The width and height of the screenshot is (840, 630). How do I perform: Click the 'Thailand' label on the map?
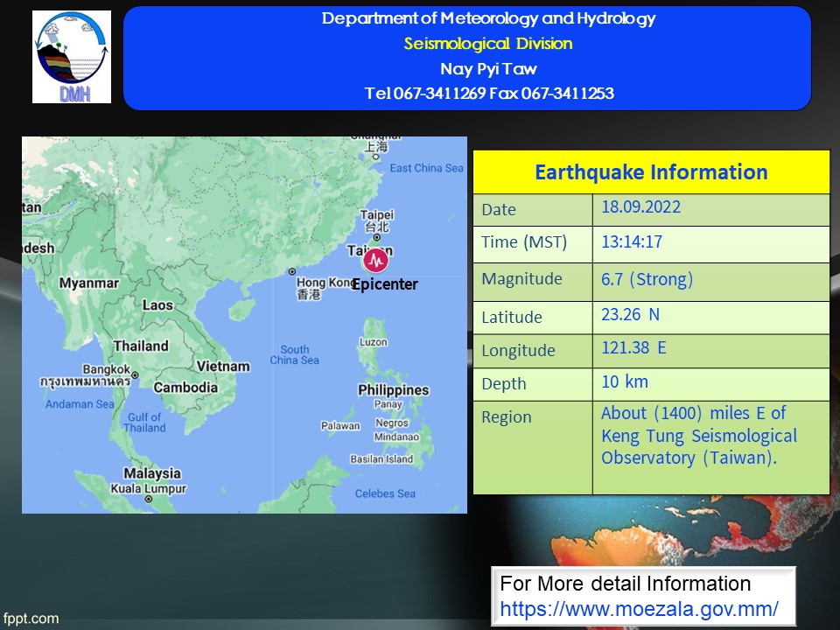point(141,346)
